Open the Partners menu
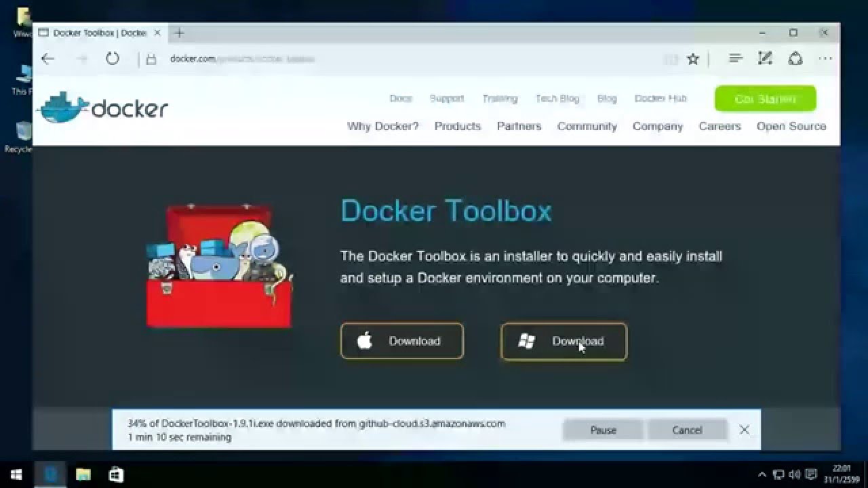The image size is (868, 488). 519,126
